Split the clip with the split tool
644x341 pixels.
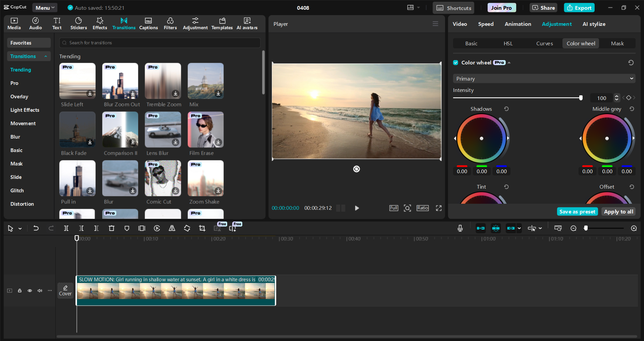click(x=66, y=228)
